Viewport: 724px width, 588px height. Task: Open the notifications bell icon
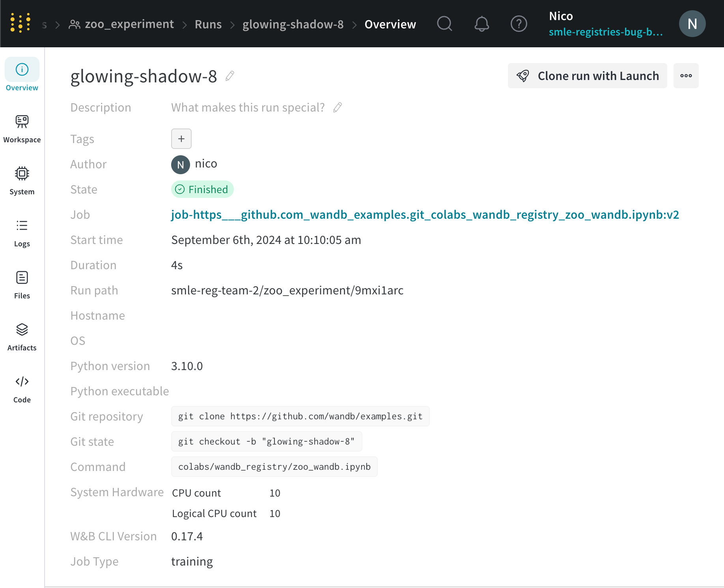(481, 24)
